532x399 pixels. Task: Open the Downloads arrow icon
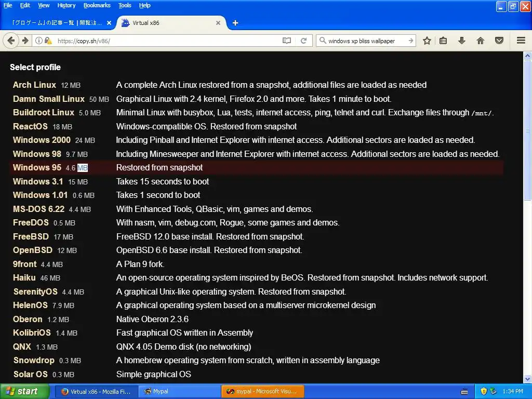point(462,41)
